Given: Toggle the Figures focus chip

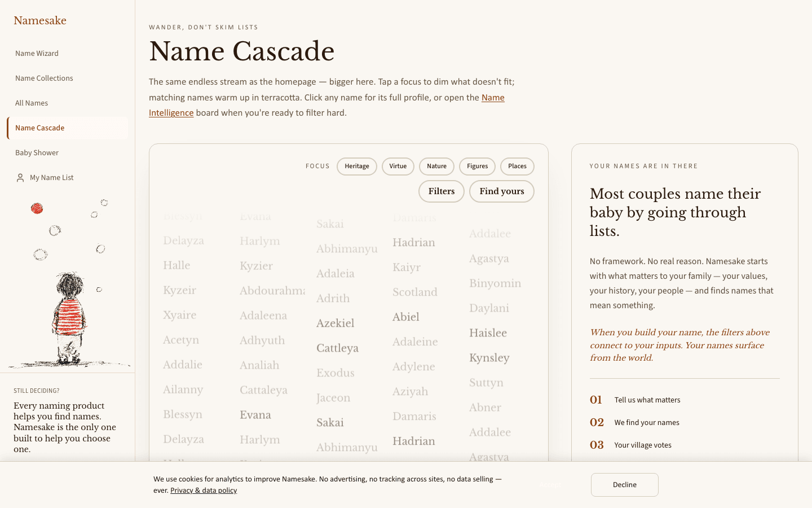Looking at the screenshot, I should pos(477,167).
